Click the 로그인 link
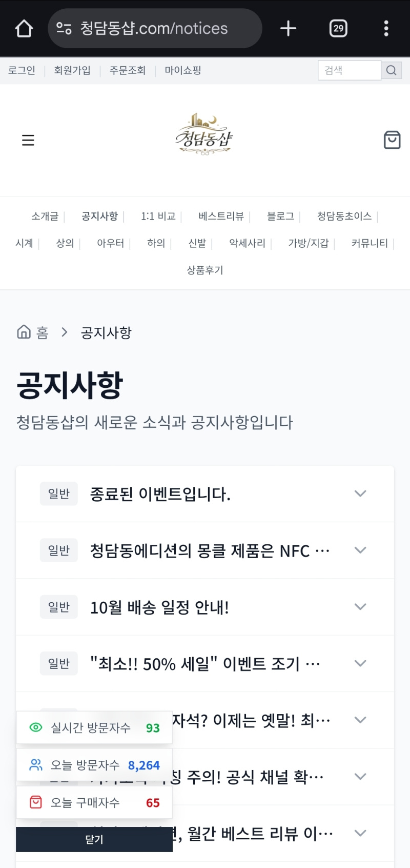This screenshot has width=410, height=868. click(x=22, y=70)
